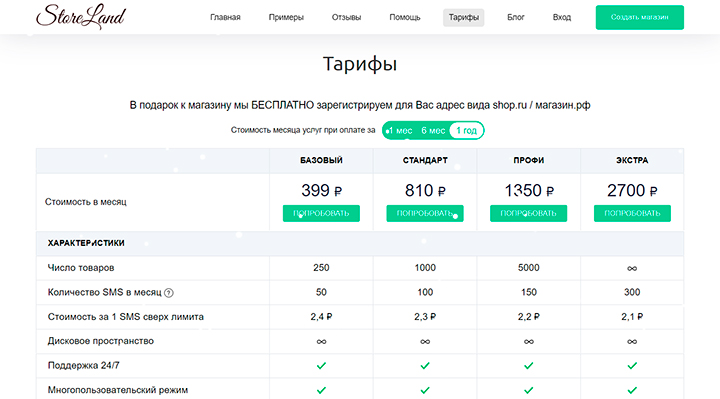
Task: Click the 1000 products value
Action: point(425,268)
